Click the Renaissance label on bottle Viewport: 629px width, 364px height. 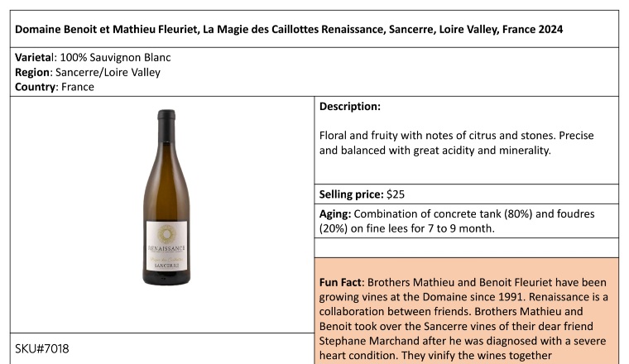coord(166,247)
